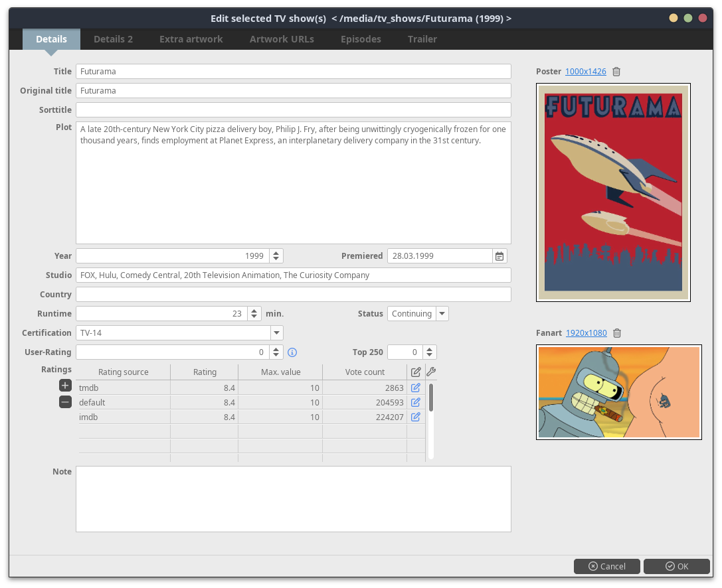Expand the Status dropdown
Screen dimensions: 722x588
pyautogui.click(x=442, y=314)
